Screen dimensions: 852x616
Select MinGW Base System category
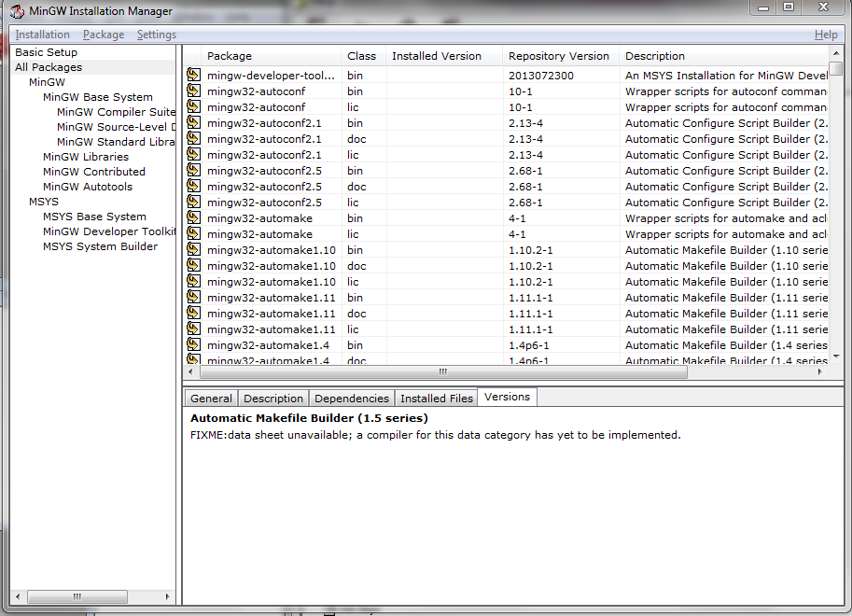98,97
